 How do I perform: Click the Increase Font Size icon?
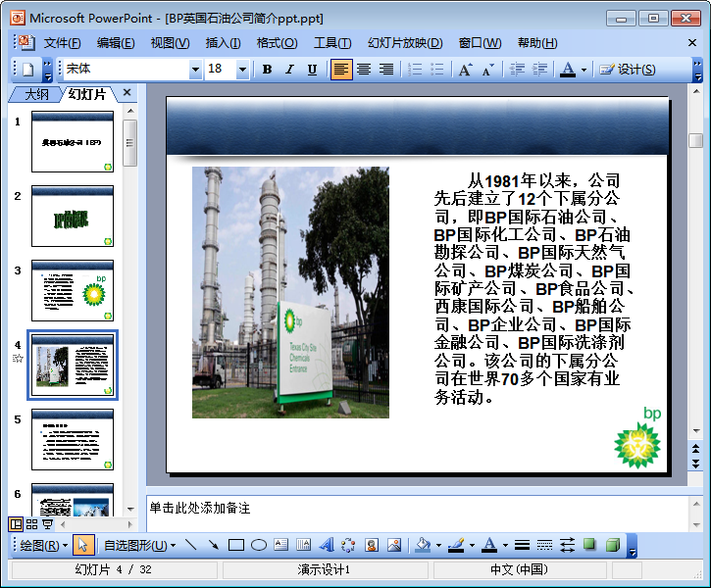coord(465,70)
